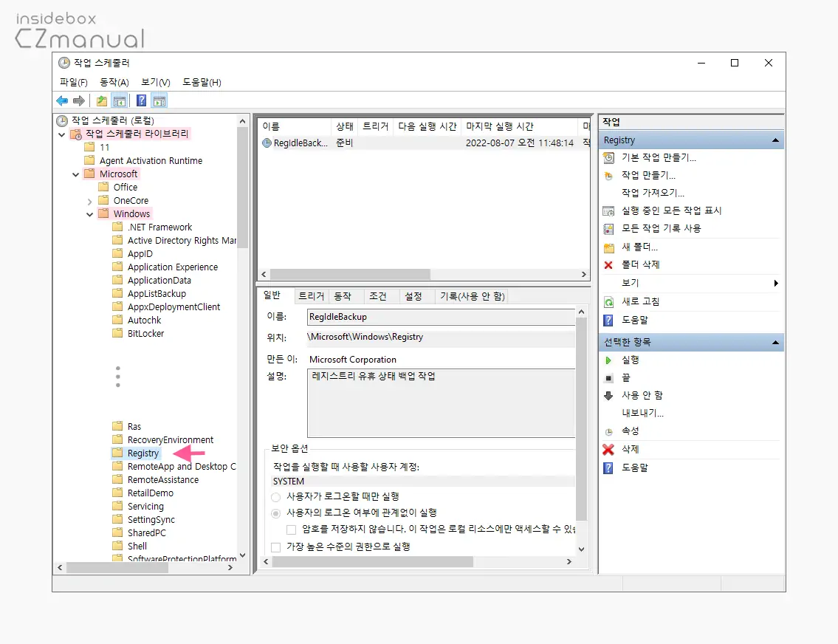
Task: Click the 실행 중인 모든 작업 표시 icon
Action: coord(608,210)
